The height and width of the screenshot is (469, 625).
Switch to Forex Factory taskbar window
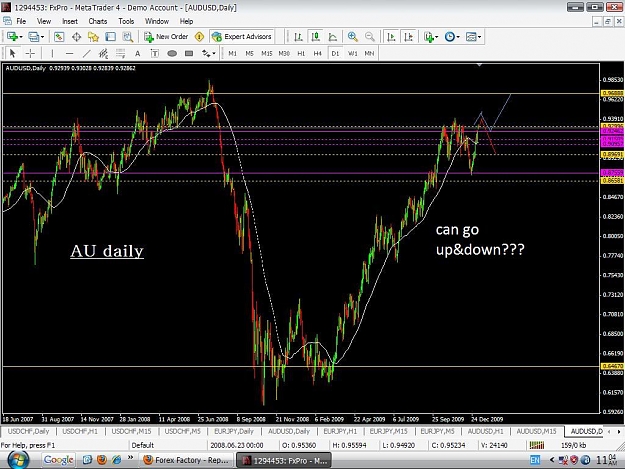(187, 460)
